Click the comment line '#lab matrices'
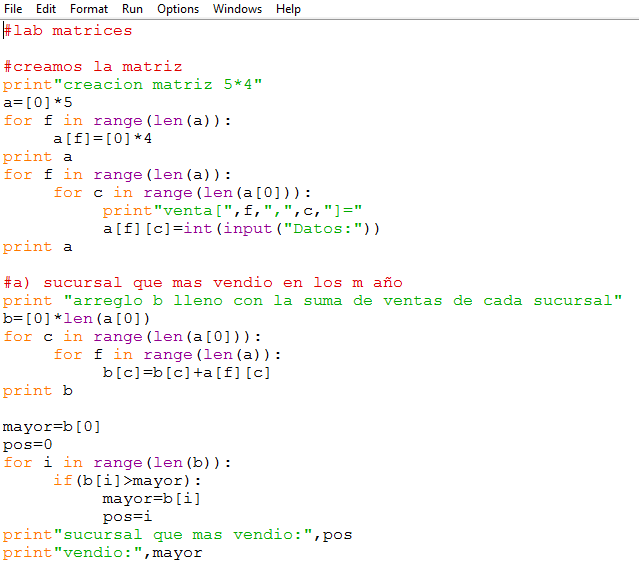This screenshot has width=639, height=571. (x=68, y=31)
